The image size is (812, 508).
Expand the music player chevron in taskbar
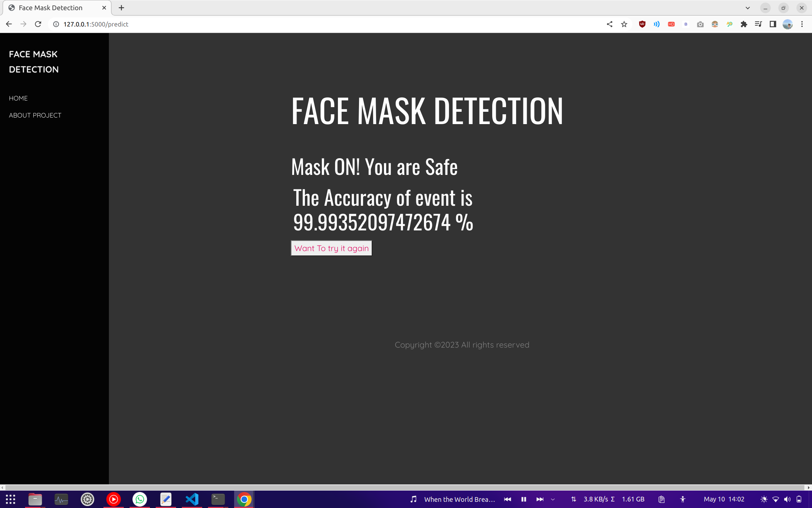[553, 499]
